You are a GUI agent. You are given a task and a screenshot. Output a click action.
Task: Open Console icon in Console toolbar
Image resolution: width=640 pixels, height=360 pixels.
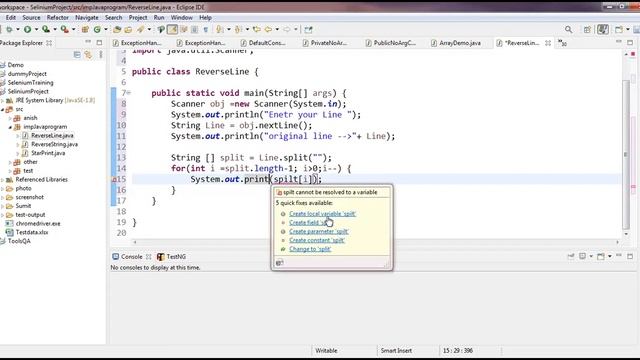[x=601, y=256]
